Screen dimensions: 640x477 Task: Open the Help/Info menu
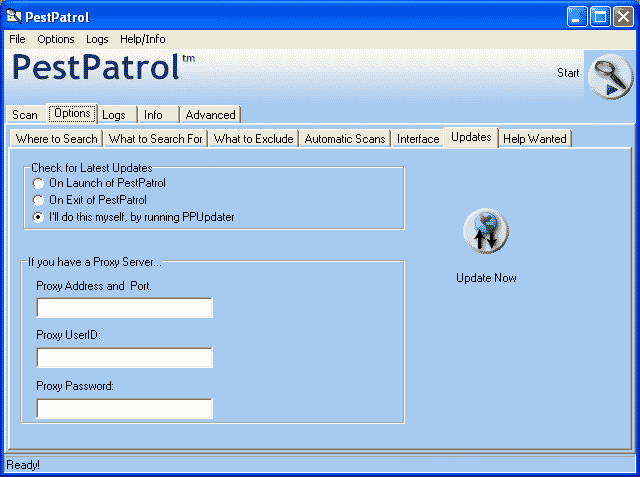coord(142,39)
